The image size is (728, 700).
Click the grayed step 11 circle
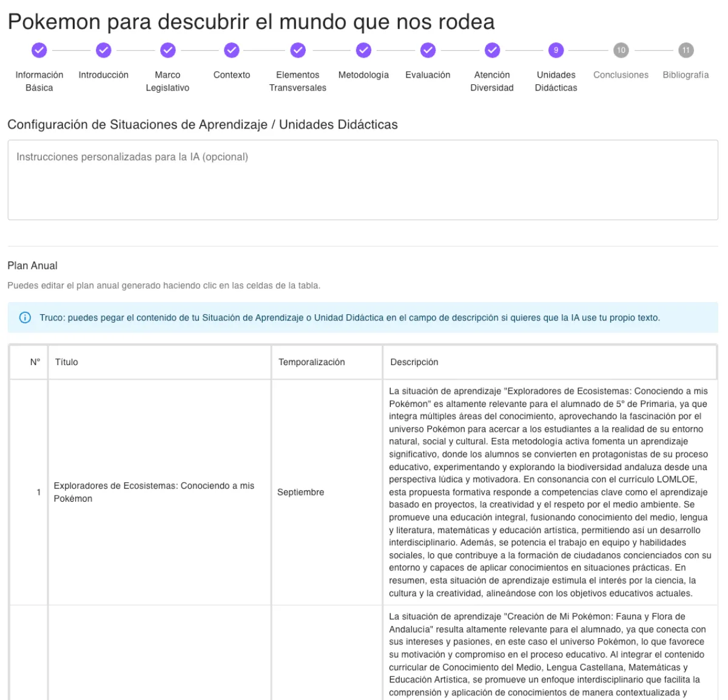coord(685,51)
